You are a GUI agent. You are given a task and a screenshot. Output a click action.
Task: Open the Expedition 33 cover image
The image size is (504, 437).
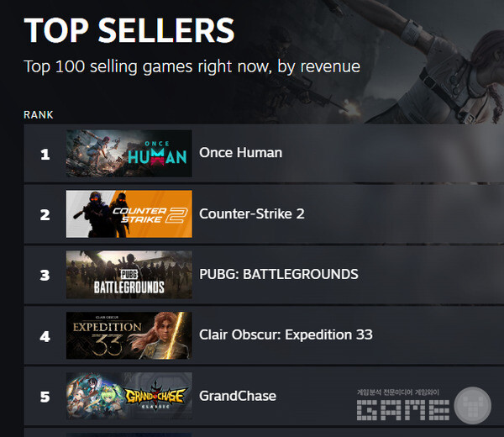click(x=129, y=334)
